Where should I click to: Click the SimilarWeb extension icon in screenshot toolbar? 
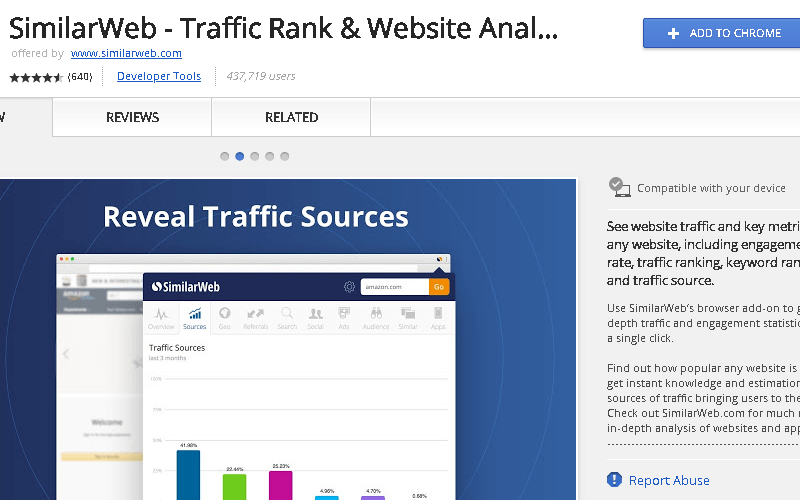[439, 259]
